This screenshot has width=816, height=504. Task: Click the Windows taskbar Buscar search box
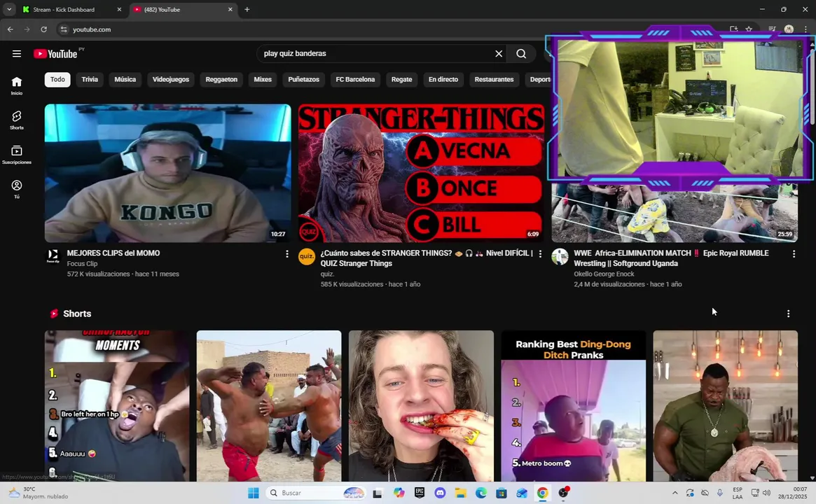317,493
